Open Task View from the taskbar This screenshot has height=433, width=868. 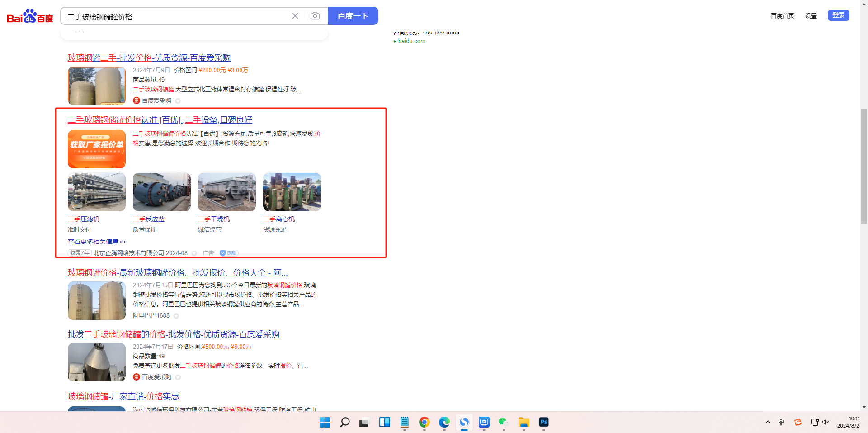[364, 422]
